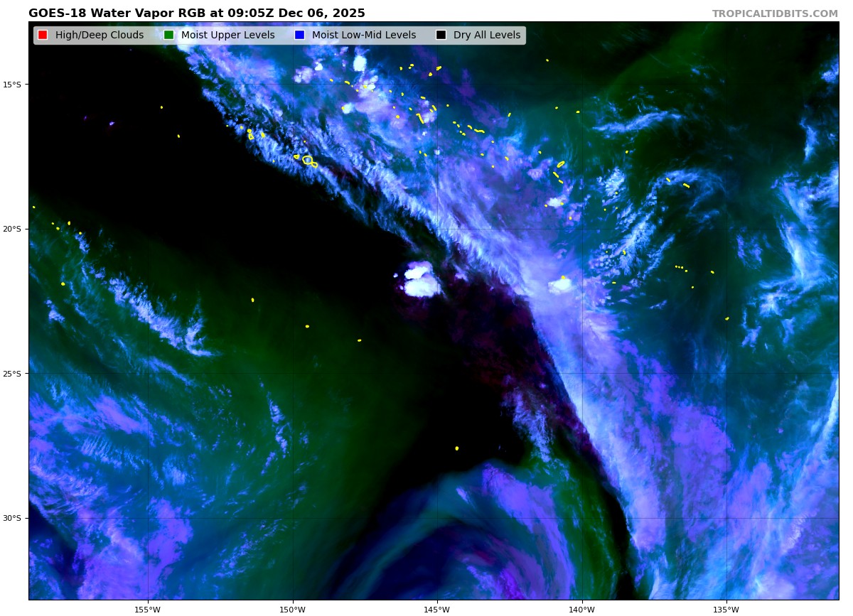This screenshot has width=853, height=616.
Task: Click the 135°W longitude axis label
Action: coord(726,609)
